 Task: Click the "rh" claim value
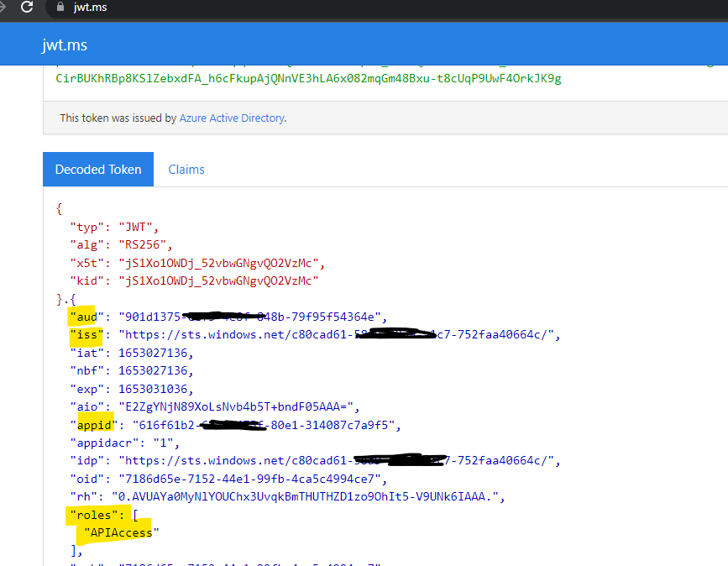coord(305,497)
